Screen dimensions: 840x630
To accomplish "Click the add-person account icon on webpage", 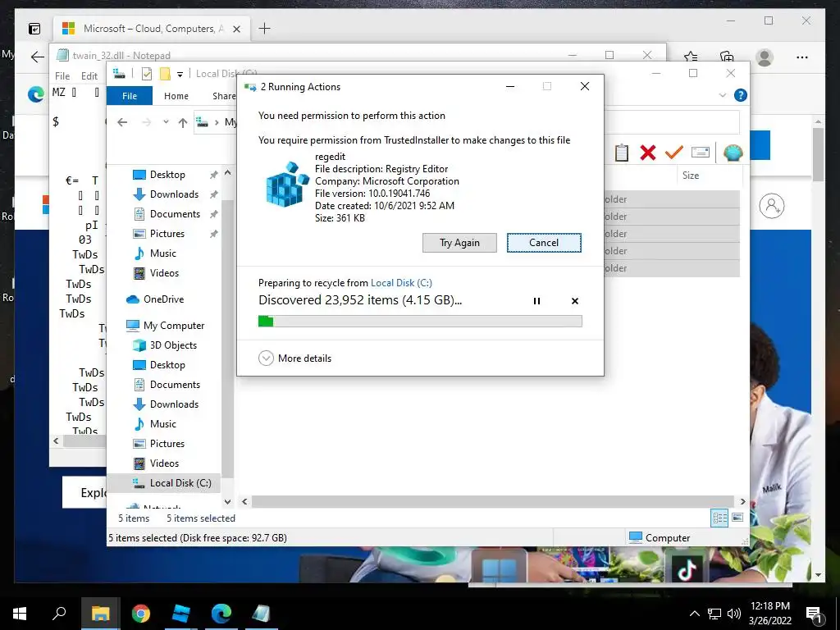I will (x=772, y=206).
